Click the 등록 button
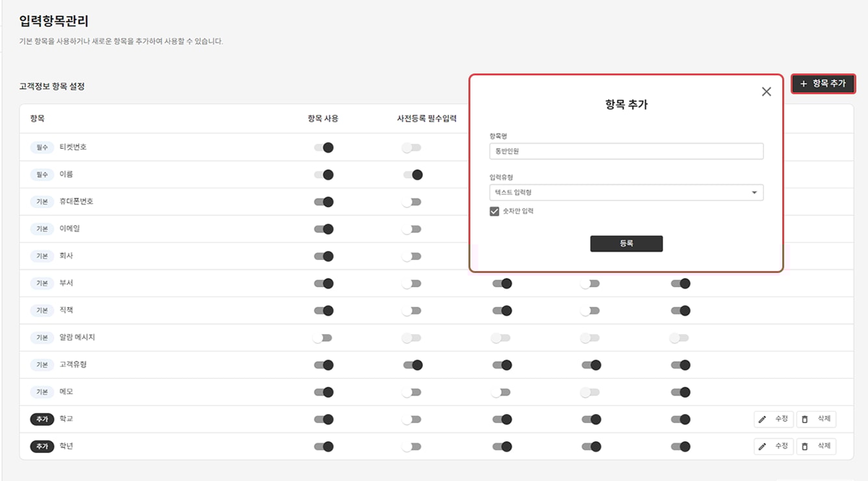This screenshot has height=481, width=868. click(626, 244)
